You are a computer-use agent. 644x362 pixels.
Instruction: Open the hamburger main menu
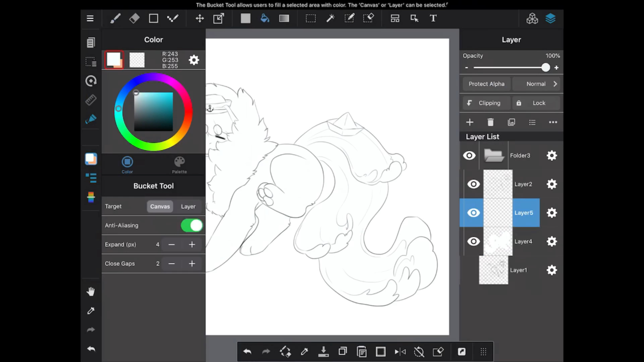point(90,18)
